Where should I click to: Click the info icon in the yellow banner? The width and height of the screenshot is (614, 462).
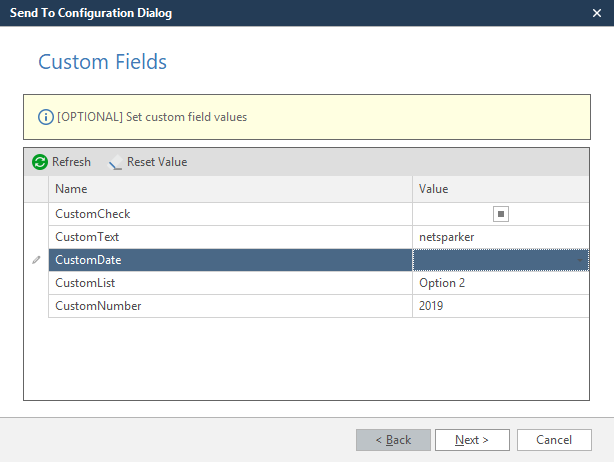coord(45,117)
